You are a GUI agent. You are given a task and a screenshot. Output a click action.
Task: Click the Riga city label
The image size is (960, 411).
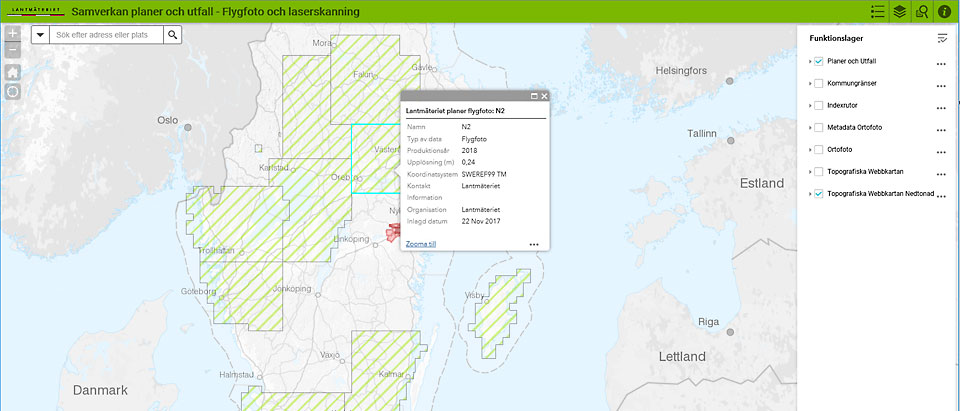coord(708,322)
